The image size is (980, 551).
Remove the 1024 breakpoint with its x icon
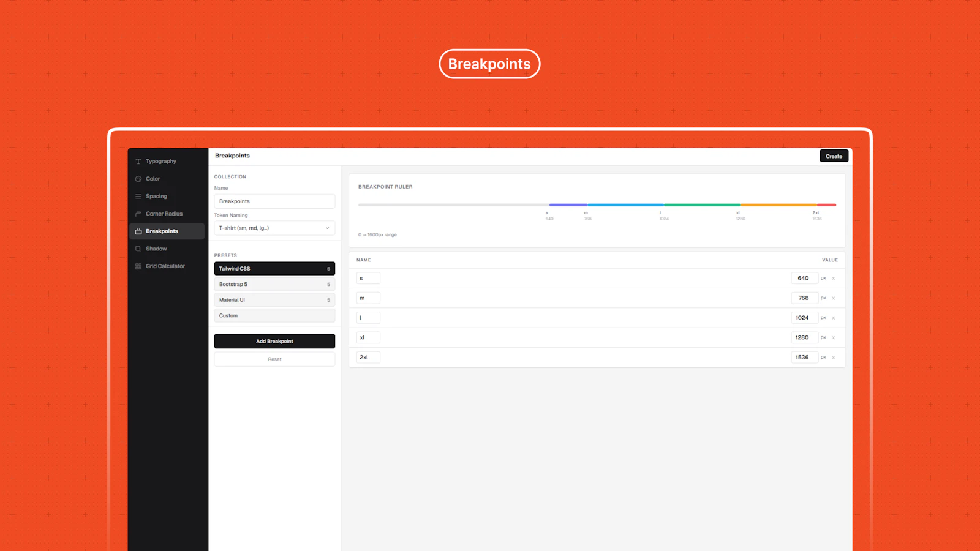833,318
